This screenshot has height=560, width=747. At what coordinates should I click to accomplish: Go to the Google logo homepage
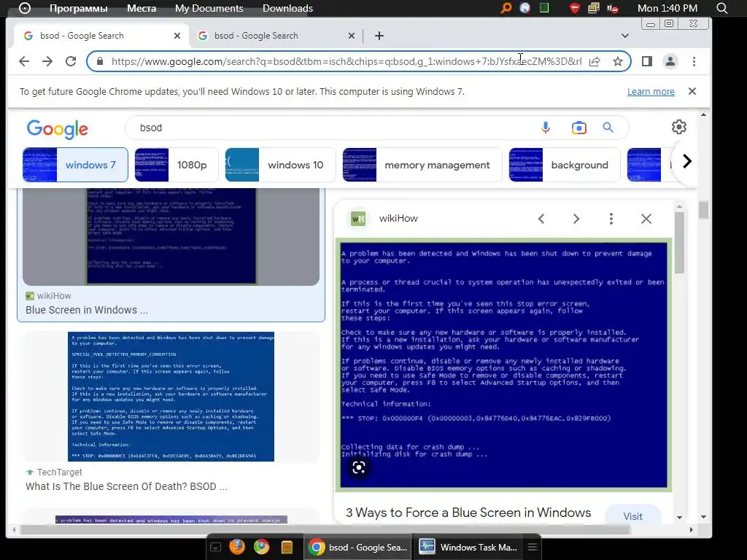pos(57,128)
